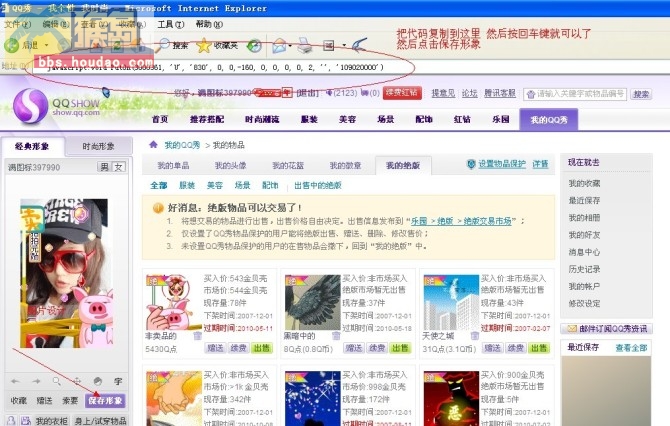
Task: Click the 字 text icon under avatar
Action: click(x=118, y=381)
